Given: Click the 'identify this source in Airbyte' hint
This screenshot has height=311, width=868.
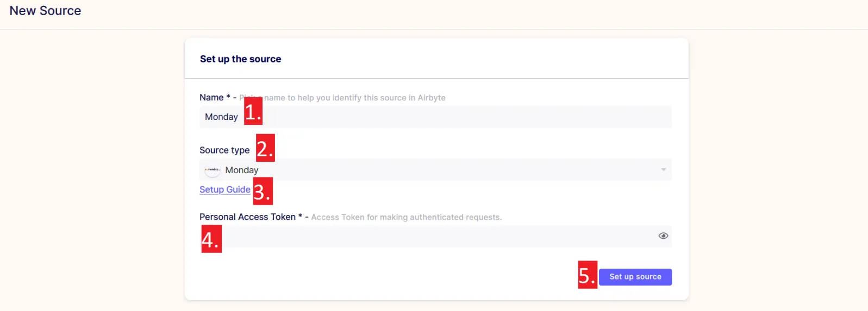Looking at the screenshot, I should tap(389, 98).
